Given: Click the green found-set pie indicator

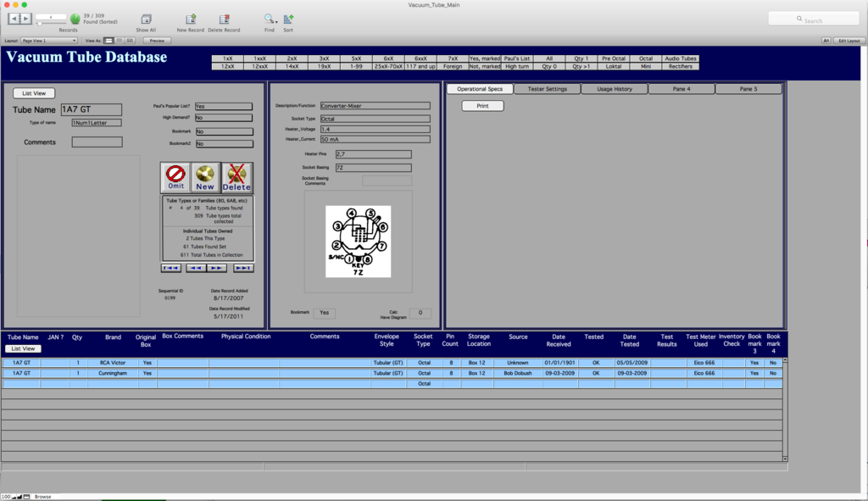Looking at the screenshot, I should tap(75, 19).
